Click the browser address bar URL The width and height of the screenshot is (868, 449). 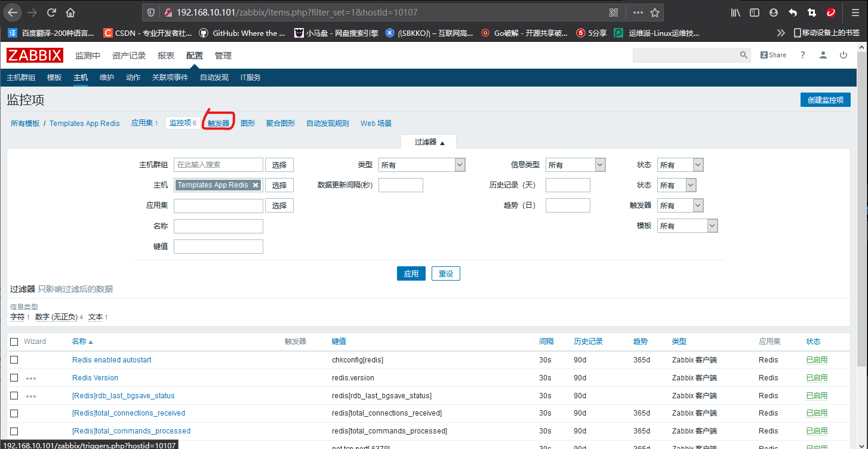pyautogui.click(x=298, y=13)
